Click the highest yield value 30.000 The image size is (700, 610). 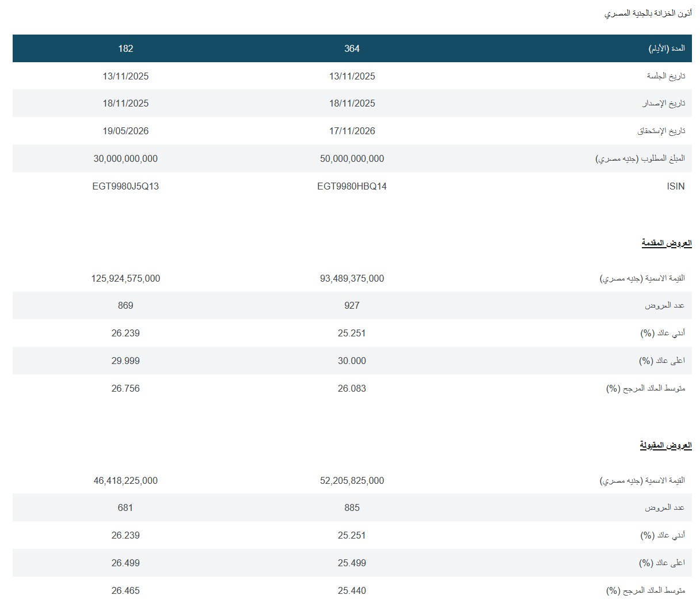pos(352,361)
